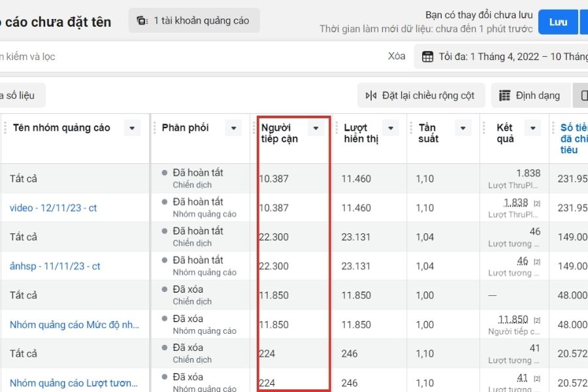Open ad set 'ảnhsp - 11/11/23 - ct'

[55, 267]
